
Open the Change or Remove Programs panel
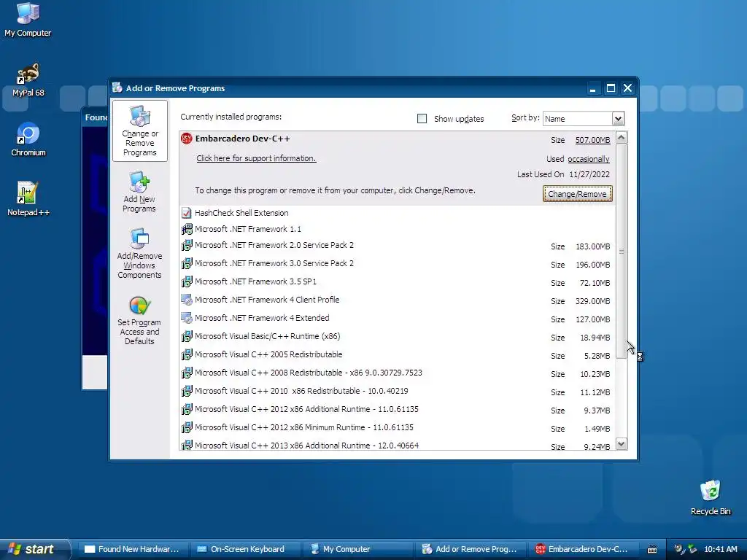pyautogui.click(x=139, y=131)
